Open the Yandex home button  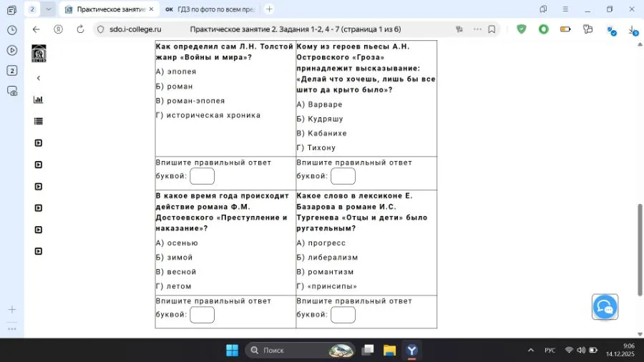point(59,29)
